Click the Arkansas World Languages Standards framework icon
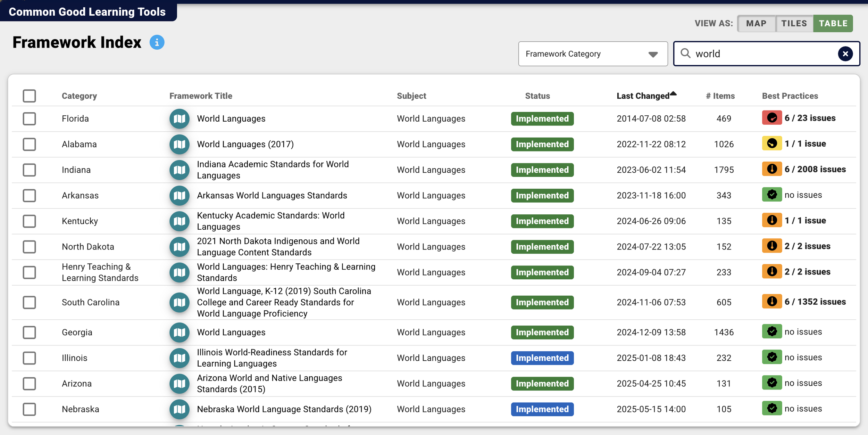Viewport: 868px width, 435px height. tap(180, 196)
